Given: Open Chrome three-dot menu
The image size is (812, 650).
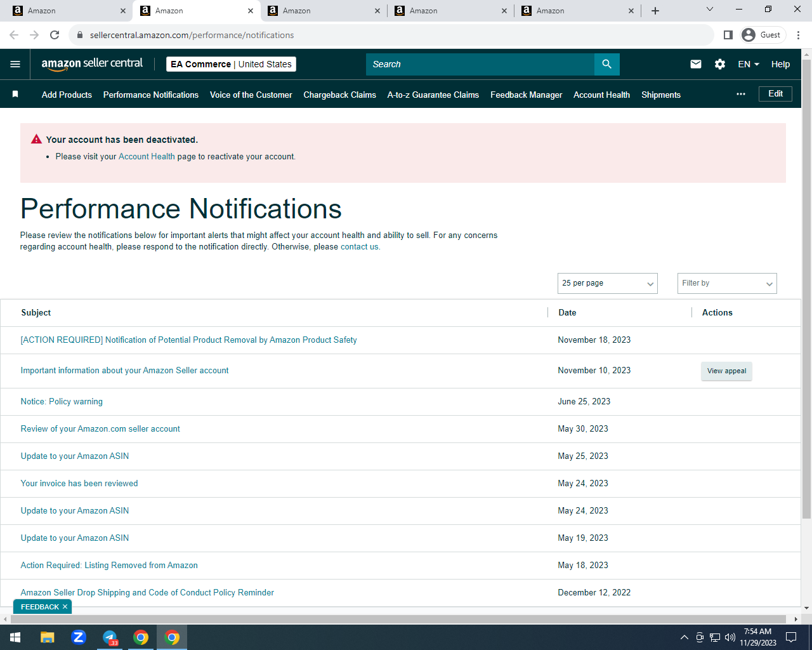Looking at the screenshot, I should pyautogui.click(x=799, y=35).
